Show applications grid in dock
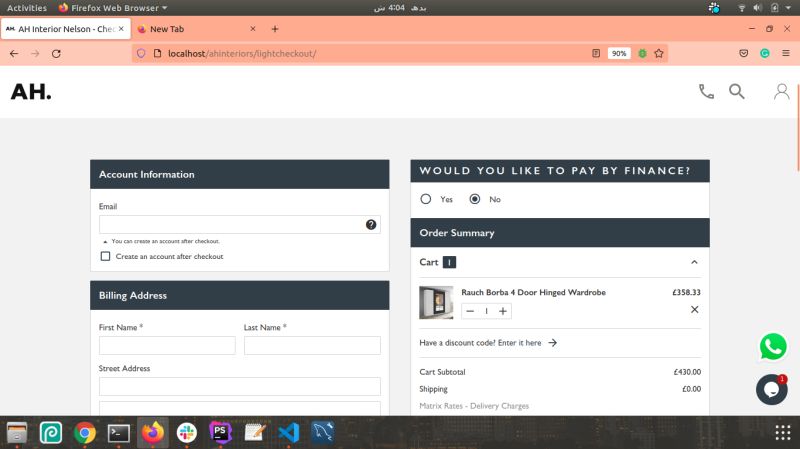 pyautogui.click(x=783, y=433)
